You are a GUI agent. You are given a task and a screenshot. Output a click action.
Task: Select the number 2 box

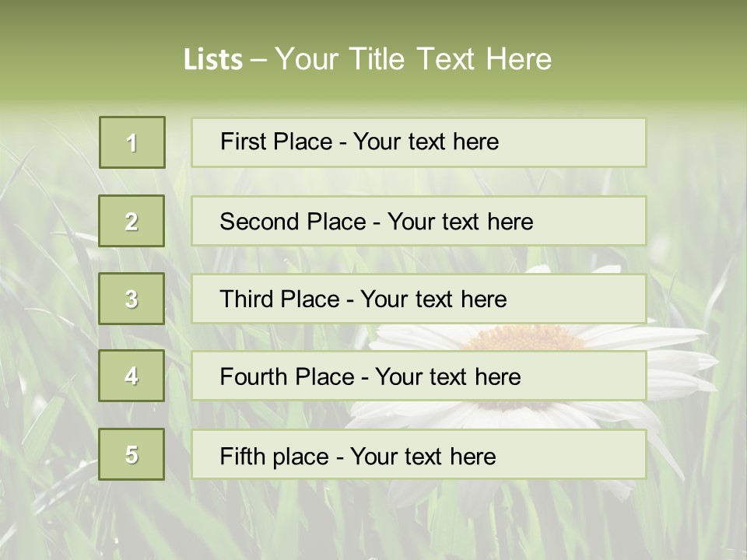point(132,221)
